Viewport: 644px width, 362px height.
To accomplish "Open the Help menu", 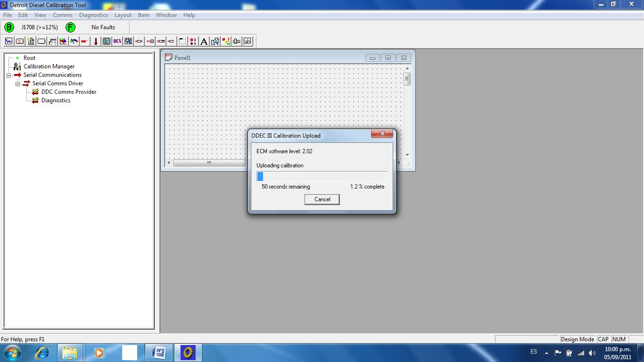I will [x=189, y=15].
